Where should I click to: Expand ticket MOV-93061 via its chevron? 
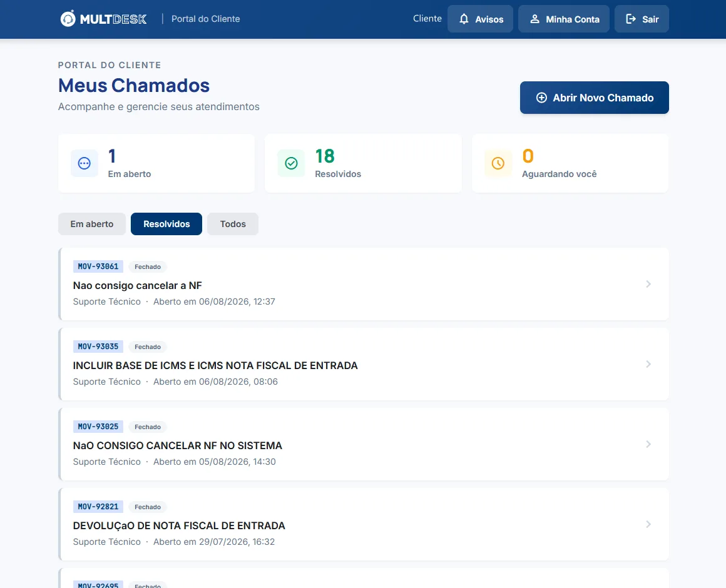pyautogui.click(x=648, y=284)
